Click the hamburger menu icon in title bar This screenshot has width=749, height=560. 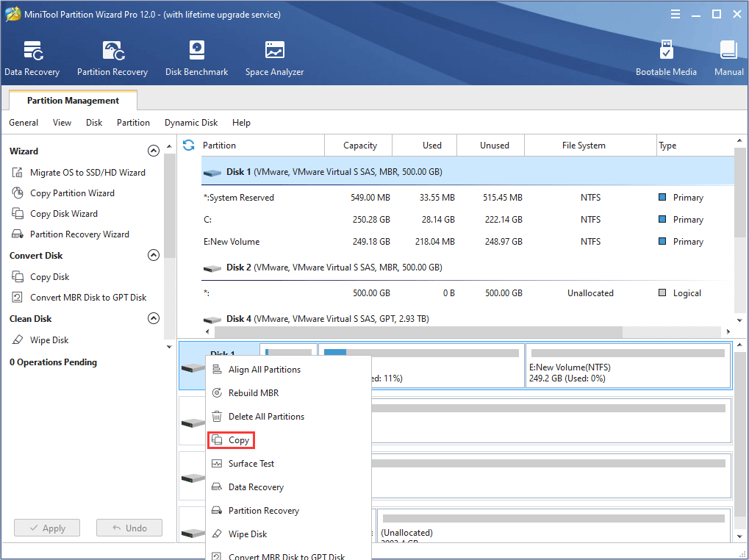(675, 14)
